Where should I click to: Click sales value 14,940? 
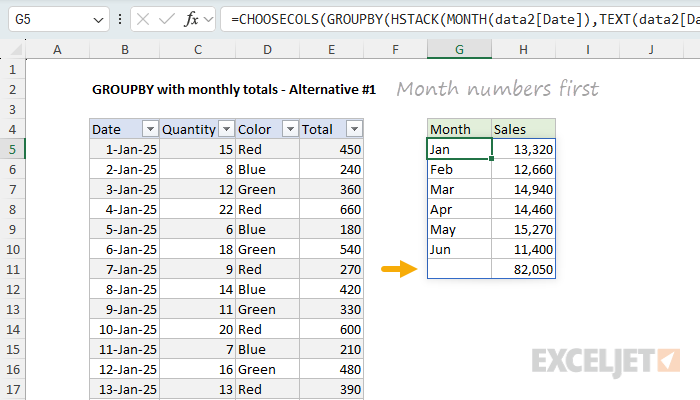[523, 189]
